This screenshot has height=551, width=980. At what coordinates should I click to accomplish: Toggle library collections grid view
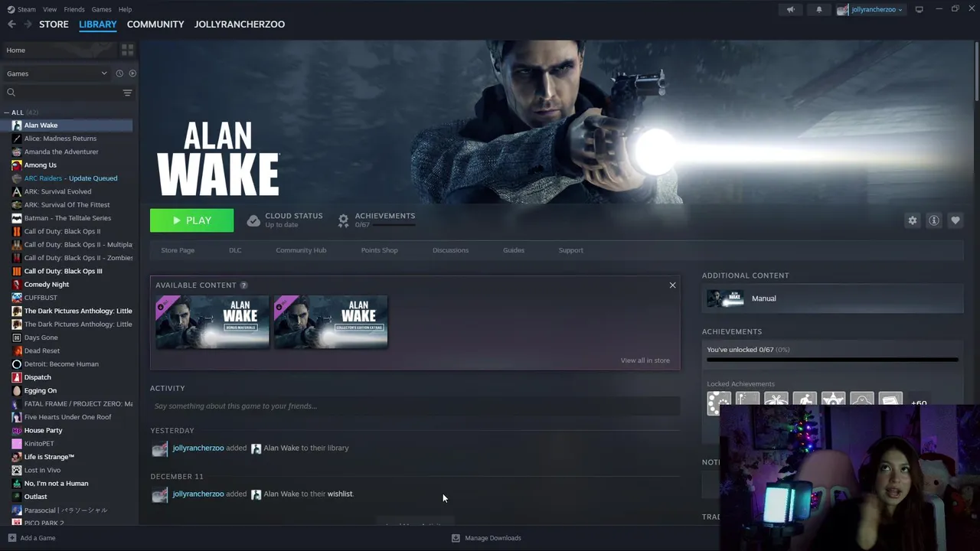(x=127, y=50)
